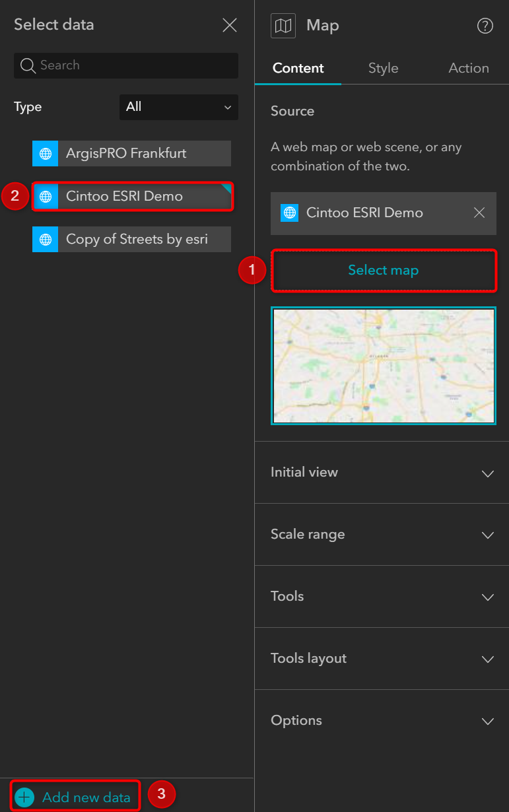Expand the Options section

pyautogui.click(x=382, y=721)
